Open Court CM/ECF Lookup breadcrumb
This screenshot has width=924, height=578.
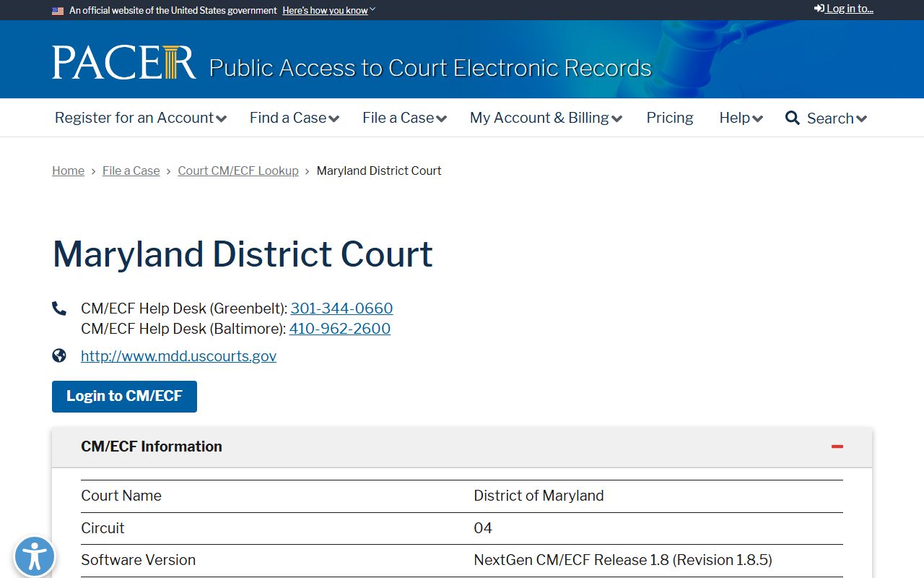click(238, 171)
